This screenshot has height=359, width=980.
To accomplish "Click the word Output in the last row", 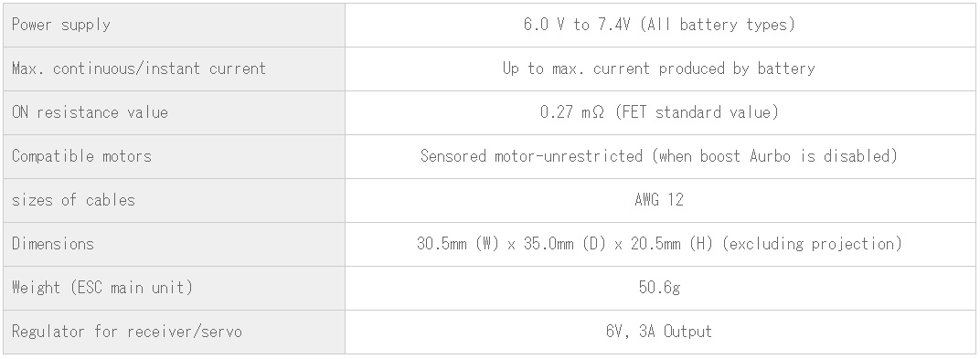I will [687, 332].
